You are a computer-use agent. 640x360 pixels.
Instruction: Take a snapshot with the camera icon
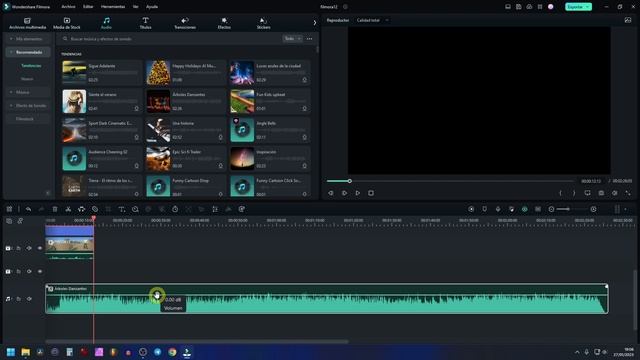point(601,193)
